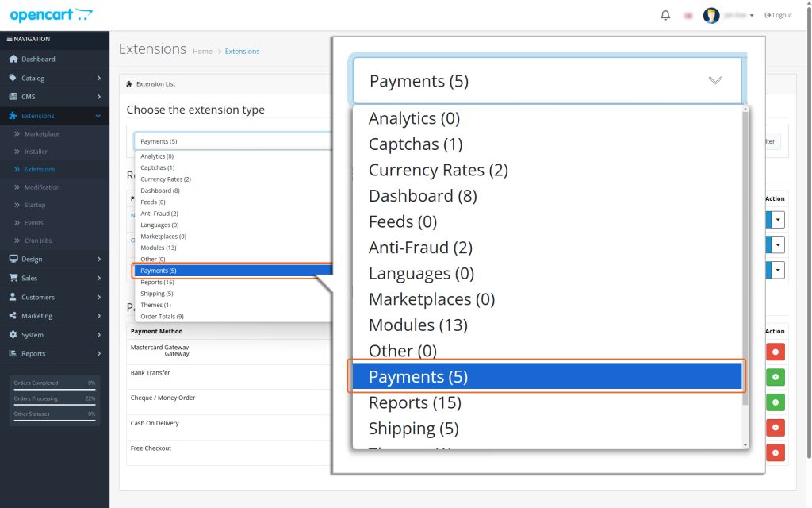The height and width of the screenshot is (508, 812).
Task: Open the user name dropdown caret
Action: 752,16
